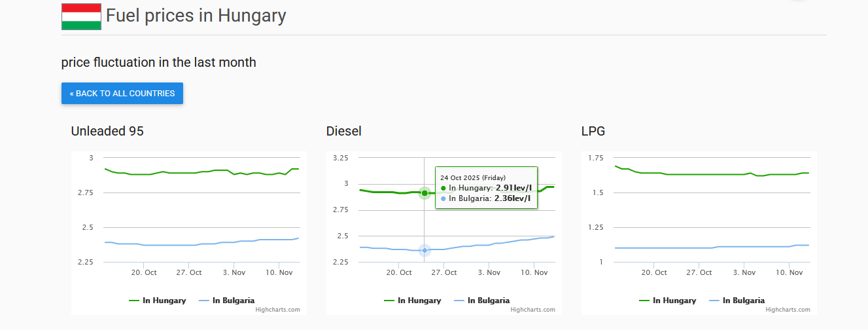Screen dimensions: 868x330
Task: Toggle In Hungary legend in Diesel chart
Action: [413, 301]
